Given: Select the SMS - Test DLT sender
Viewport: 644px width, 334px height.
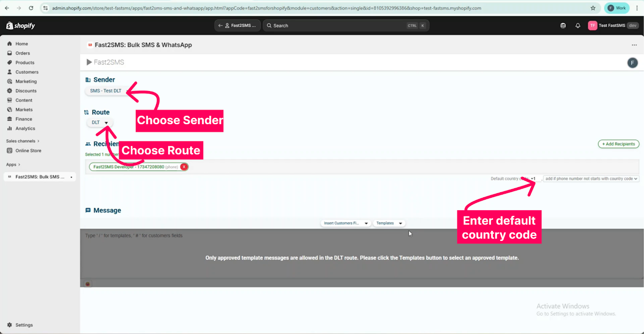Looking at the screenshot, I should pyautogui.click(x=106, y=91).
